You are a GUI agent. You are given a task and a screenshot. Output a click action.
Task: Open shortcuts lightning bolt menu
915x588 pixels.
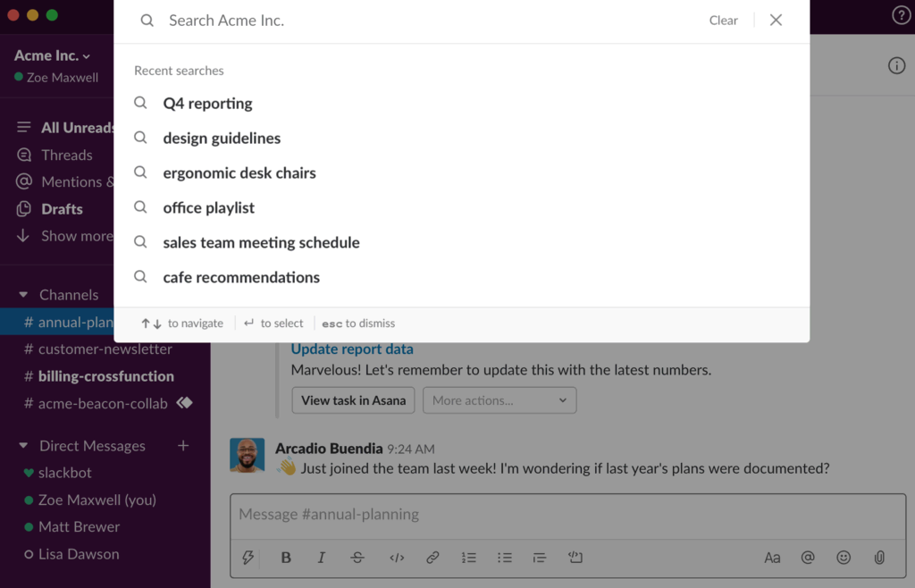tap(248, 558)
